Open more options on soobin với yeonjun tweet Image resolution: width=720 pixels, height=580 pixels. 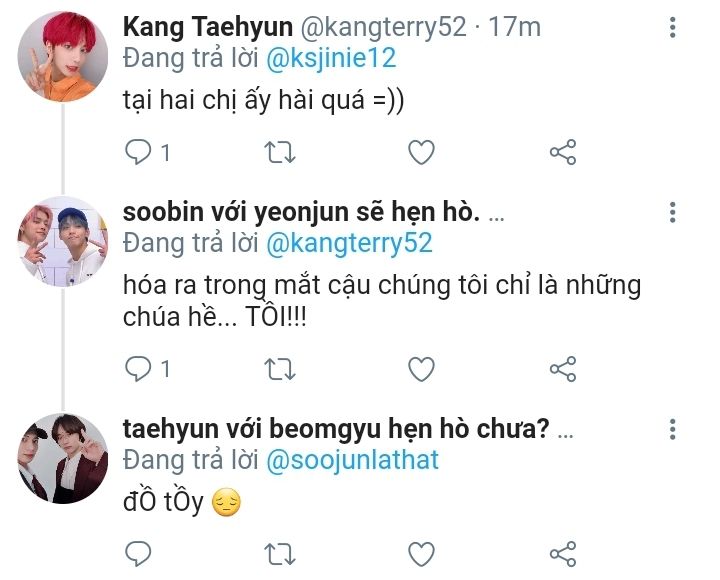(674, 212)
